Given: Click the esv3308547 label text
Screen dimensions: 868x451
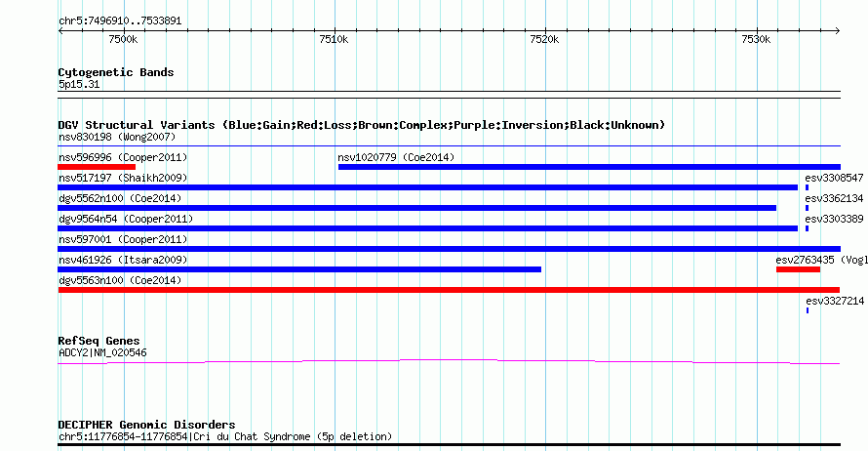Looking at the screenshot, I should (834, 178).
